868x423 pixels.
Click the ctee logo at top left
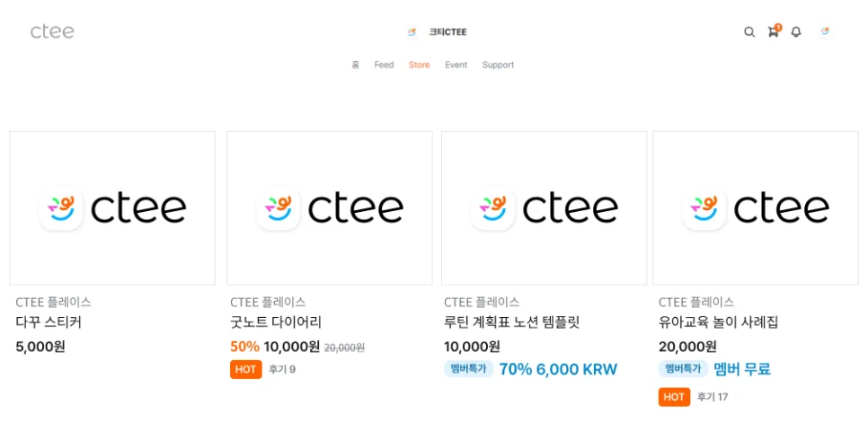tap(52, 31)
